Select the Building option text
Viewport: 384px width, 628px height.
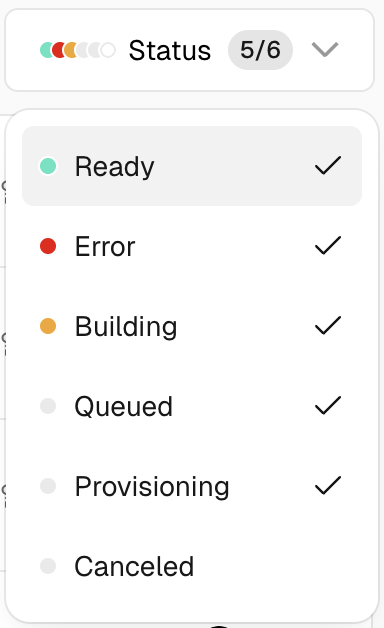coord(126,327)
